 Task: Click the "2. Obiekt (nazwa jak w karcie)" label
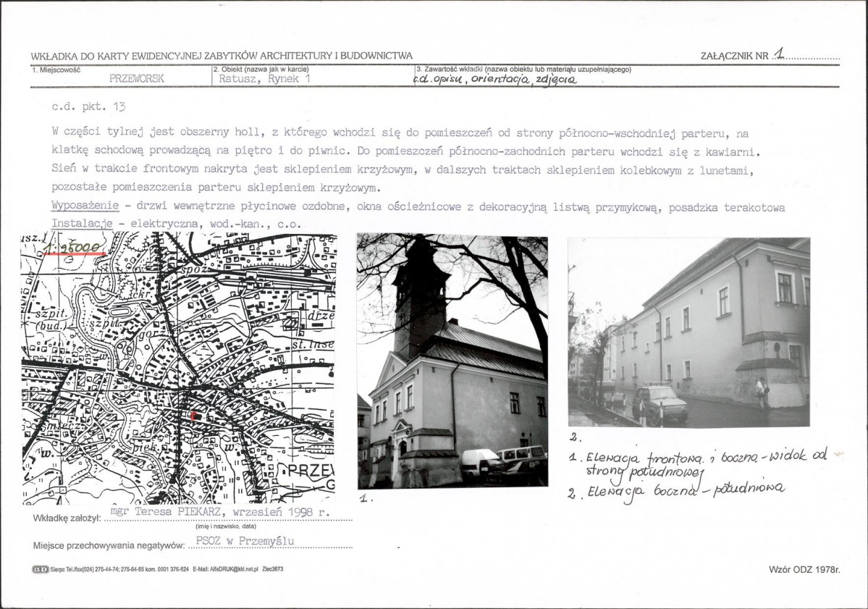pyautogui.click(x=261, y=70)
